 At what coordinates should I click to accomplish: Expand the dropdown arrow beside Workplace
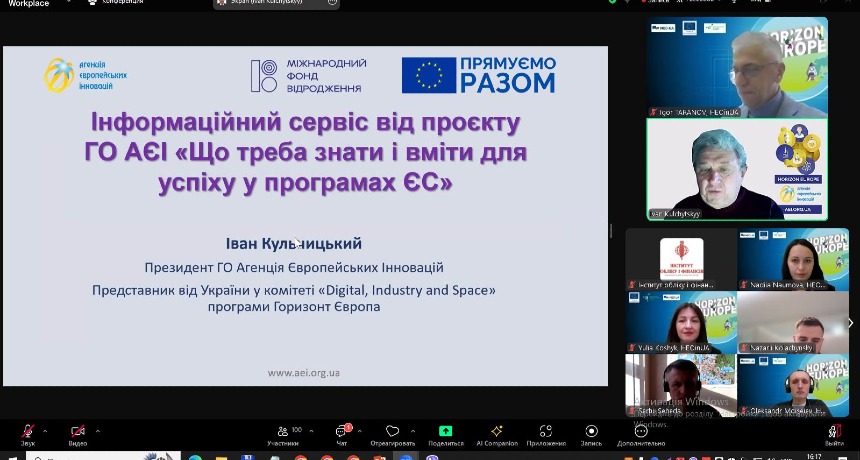70,2
